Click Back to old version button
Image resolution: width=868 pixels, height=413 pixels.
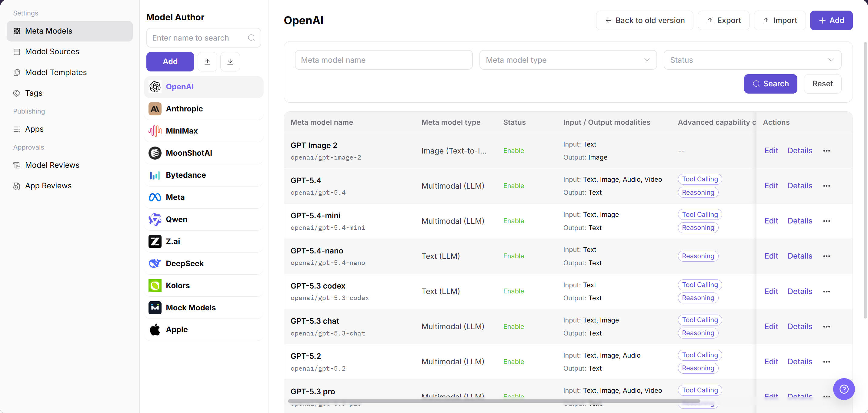(645, 21)
